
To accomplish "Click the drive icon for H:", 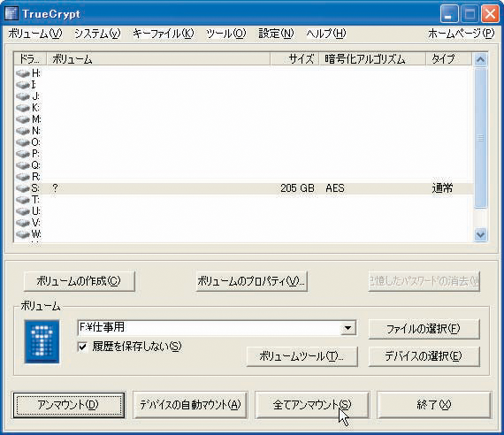I will (22, 73).
